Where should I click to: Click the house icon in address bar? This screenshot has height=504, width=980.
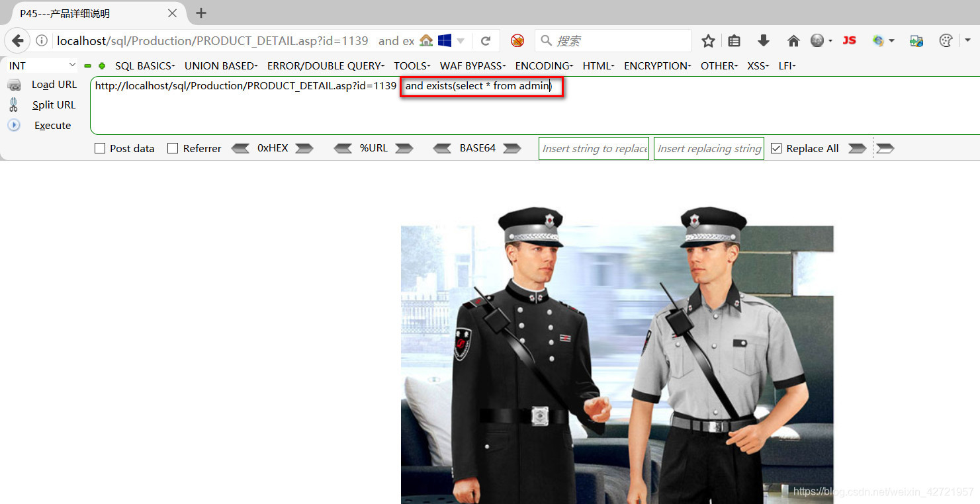pos(426,41)
